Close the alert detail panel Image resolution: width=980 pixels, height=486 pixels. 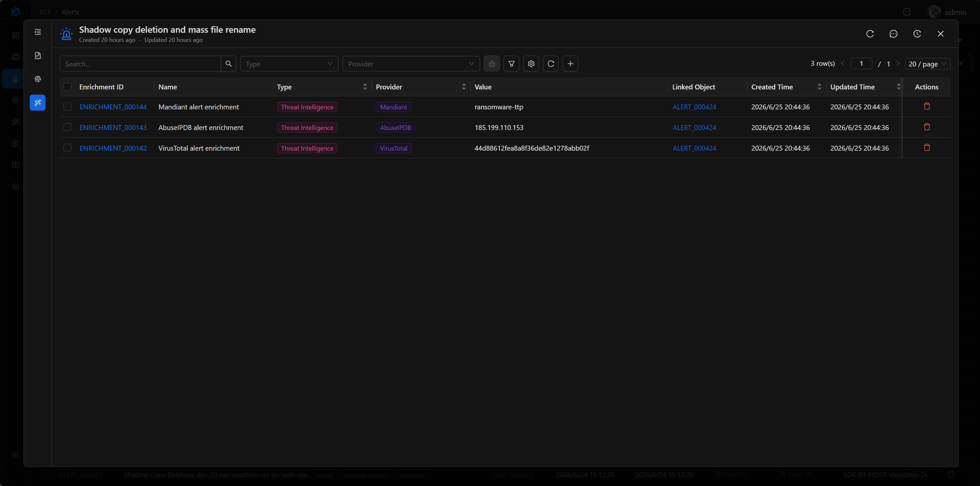pyautogui.click(x=941, y=34)
